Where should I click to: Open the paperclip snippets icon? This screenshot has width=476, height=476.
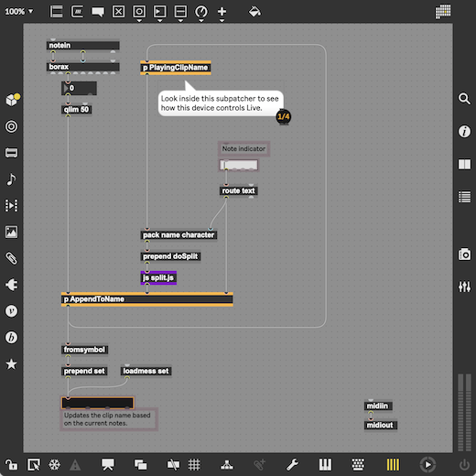[11, 258]
